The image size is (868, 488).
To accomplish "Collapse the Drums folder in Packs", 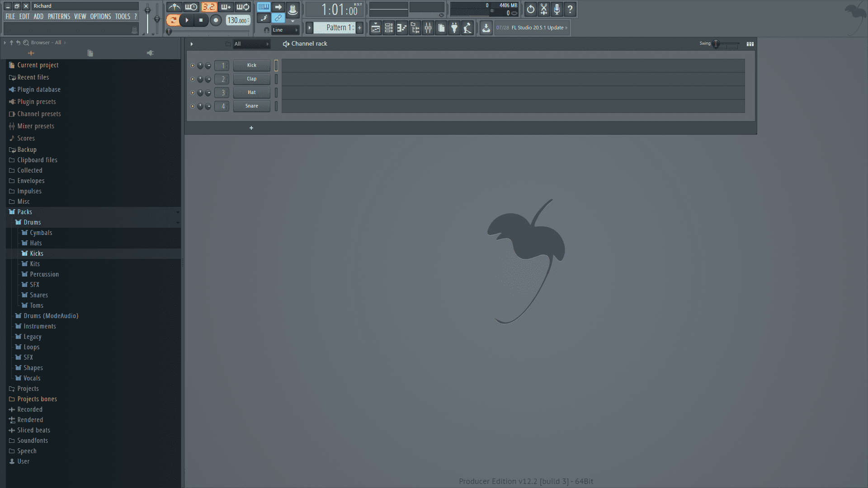I will coord(93,222).
